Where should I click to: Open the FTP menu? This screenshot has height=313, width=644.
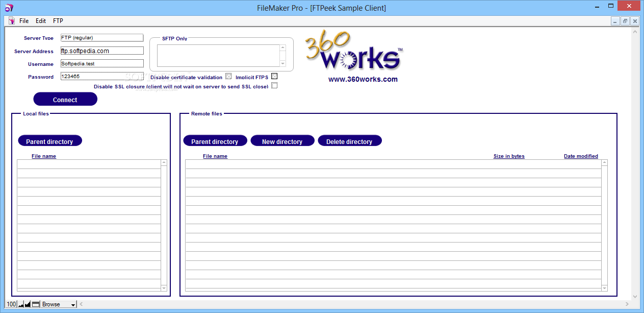58,21
